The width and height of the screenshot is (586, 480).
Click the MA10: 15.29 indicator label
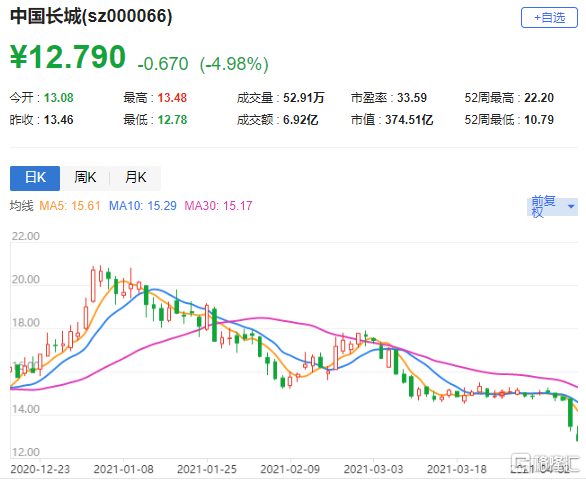click(x=142, y=206)
